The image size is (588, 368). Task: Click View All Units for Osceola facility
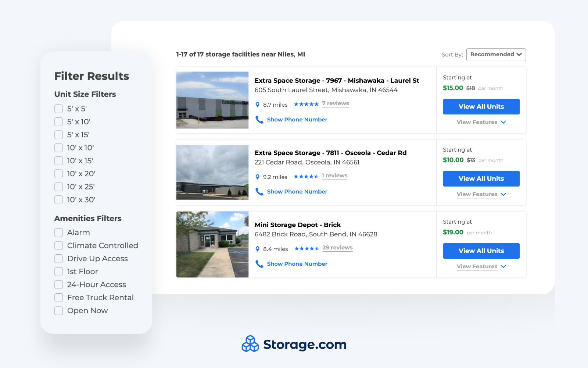click(481, 178)
